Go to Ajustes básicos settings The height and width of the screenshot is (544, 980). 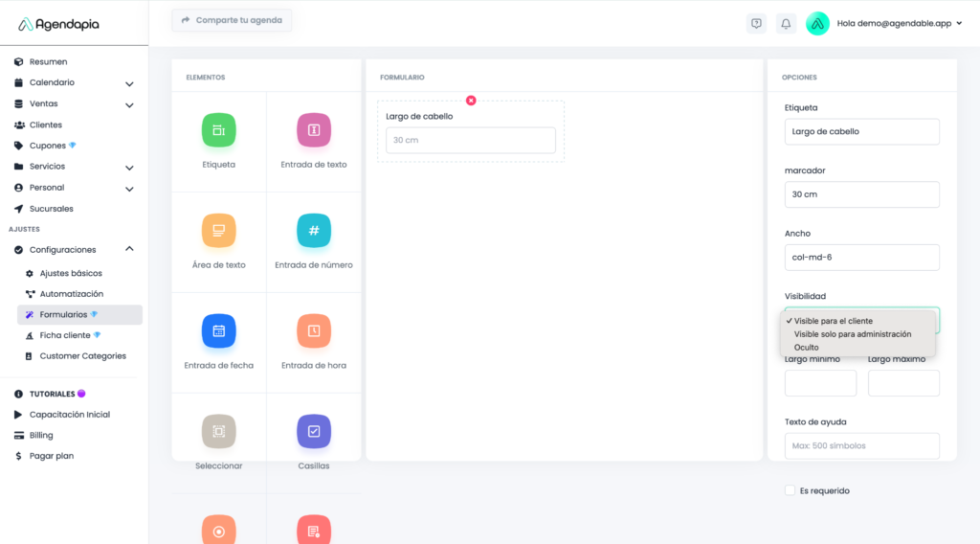click(x=71, y=274)
